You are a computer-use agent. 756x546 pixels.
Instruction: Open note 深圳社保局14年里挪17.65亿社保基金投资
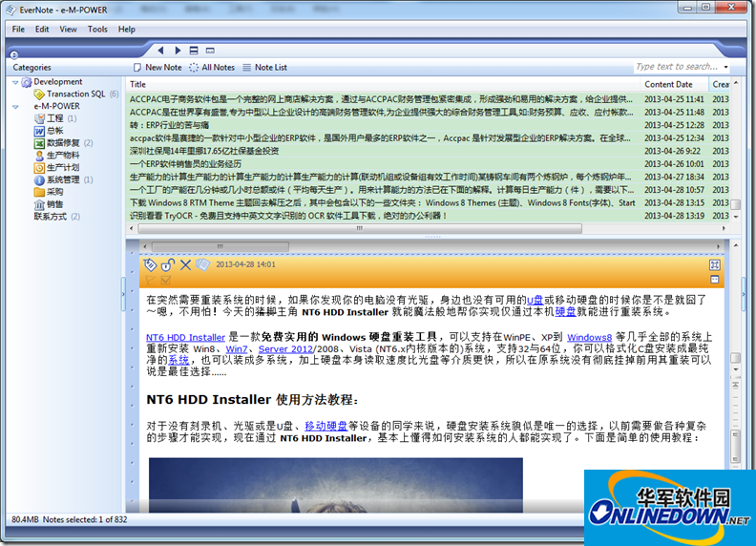pyautogui.click(x=204, y=151)
